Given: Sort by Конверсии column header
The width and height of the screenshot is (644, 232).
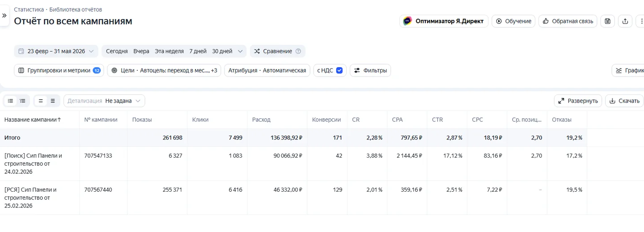Looking at the screenshot, I should (x=326, y=120).
